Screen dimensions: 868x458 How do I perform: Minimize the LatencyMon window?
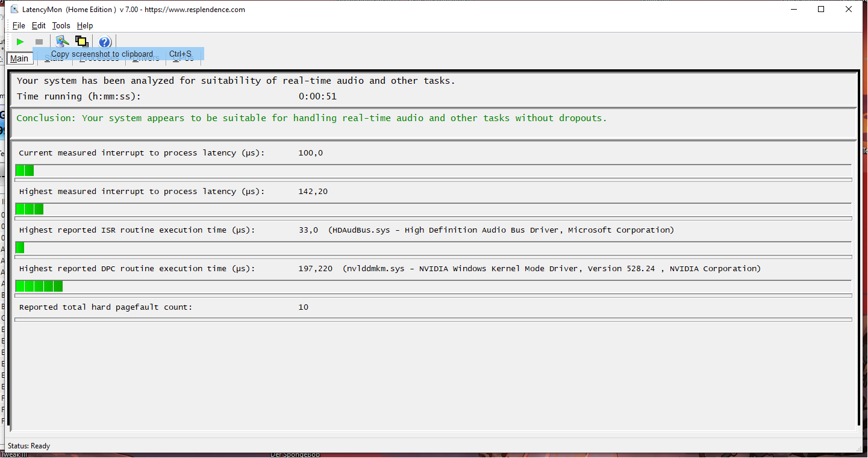point(793,9)
